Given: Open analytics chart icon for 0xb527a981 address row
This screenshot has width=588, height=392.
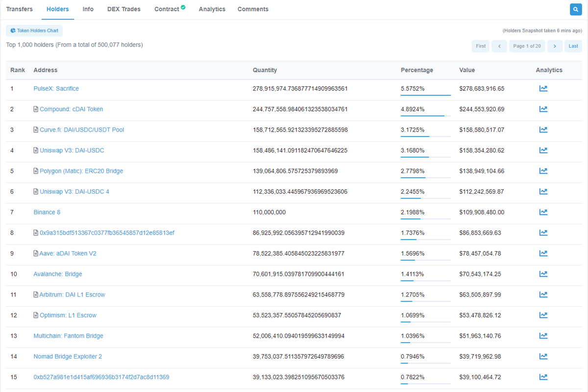Looking at the screenshot, I should click(x=543, y=377).
